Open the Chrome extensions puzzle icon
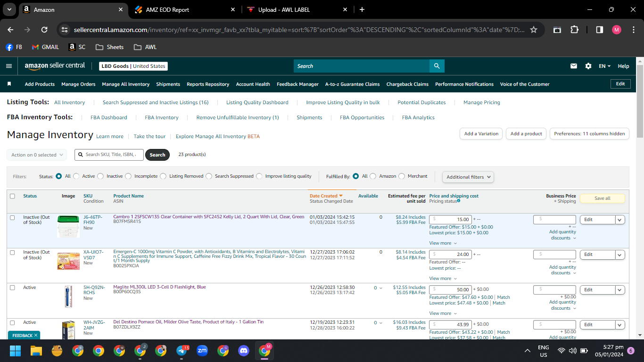Viewport: 644px width, 362px height. (574, 30)
